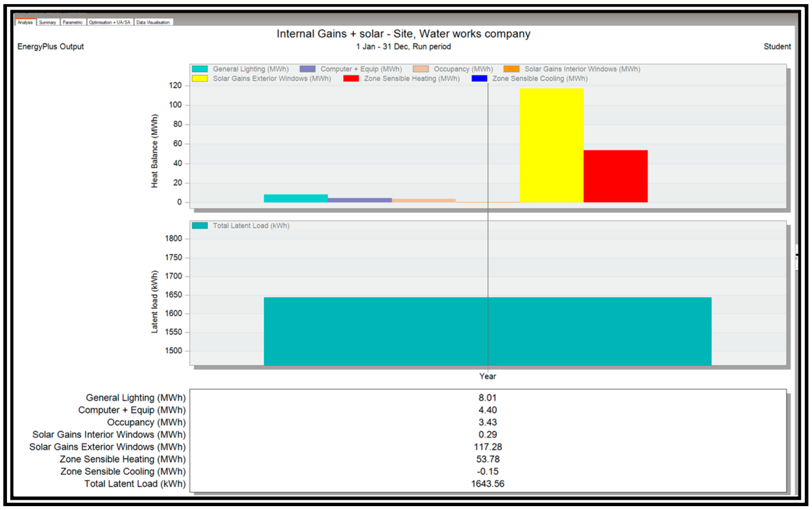Click the Solar Gains Exterior Windows yellow swatch
812x510 pixels.
pyautogui.click(x=200, y=78)
